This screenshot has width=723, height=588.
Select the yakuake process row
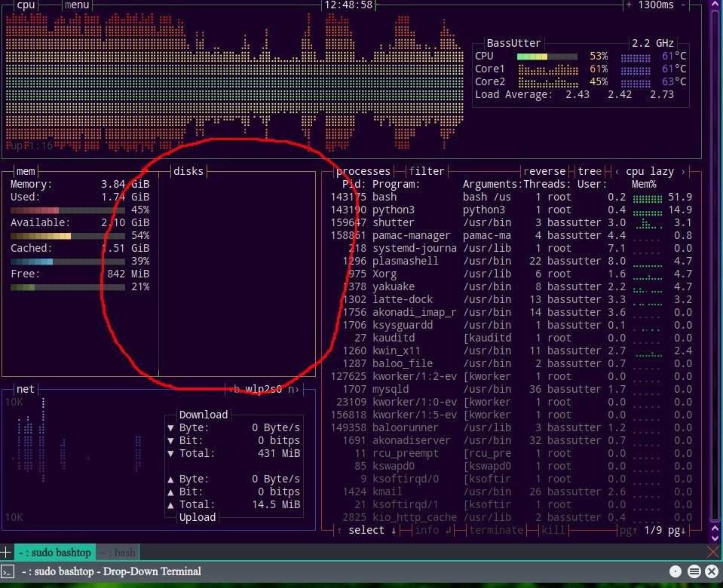(511, 287)
